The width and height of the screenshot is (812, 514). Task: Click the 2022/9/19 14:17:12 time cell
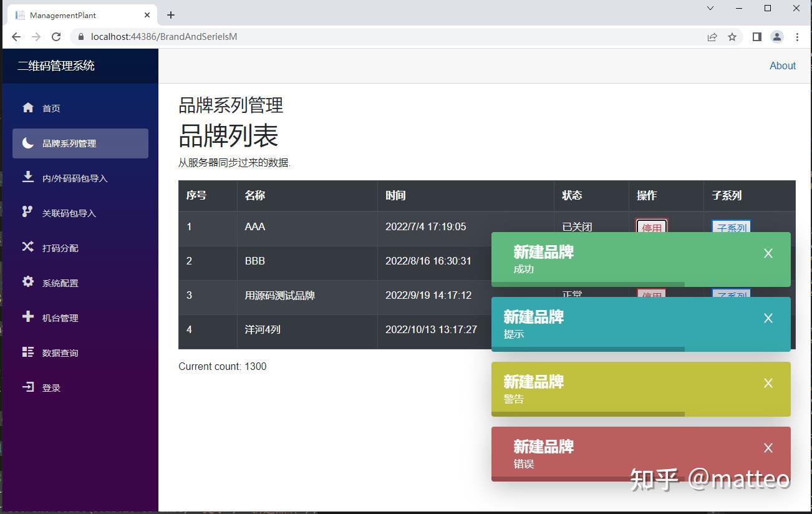tap(428, 296)
